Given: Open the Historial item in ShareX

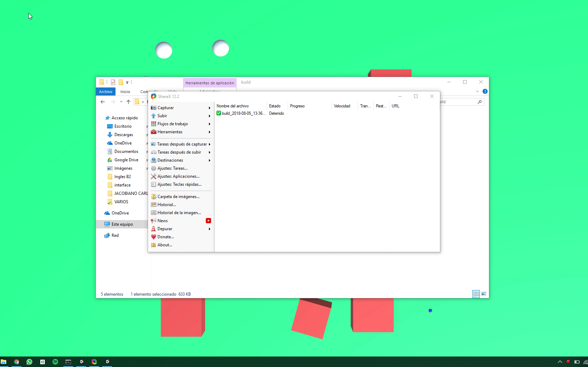Looking at the screenshot, I should pos(166,205).
